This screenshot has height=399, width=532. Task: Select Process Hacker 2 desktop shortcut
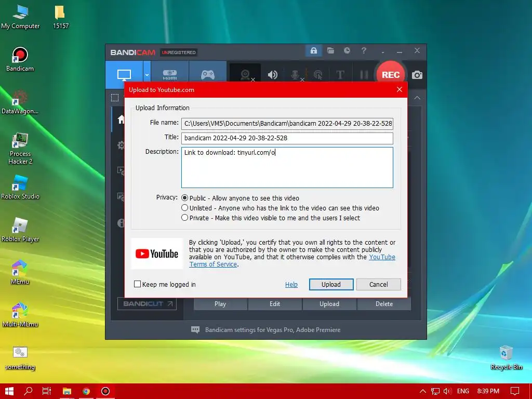coord(20,149)
